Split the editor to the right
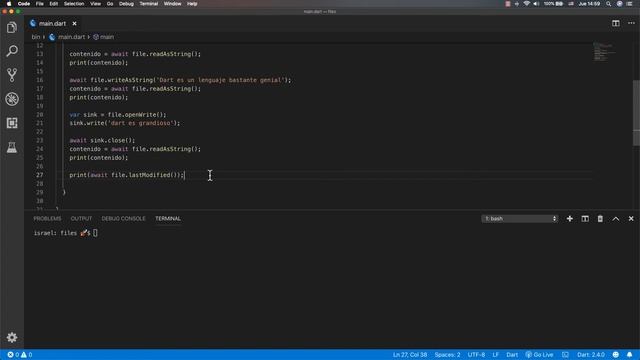Screen dimensions: 640x360 pos(616,23)
